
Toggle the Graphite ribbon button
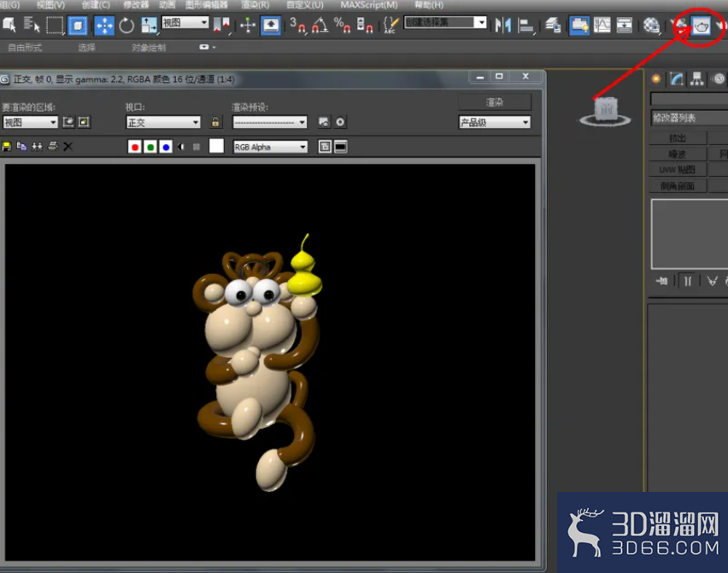coord(579,25)
